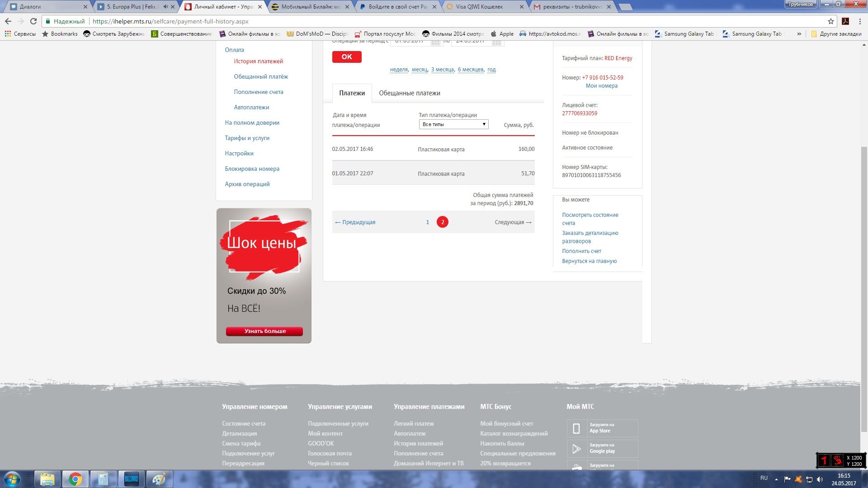Open the volume icon in system tray
This screenshot has height=488, width=868.
coord(820,479)
